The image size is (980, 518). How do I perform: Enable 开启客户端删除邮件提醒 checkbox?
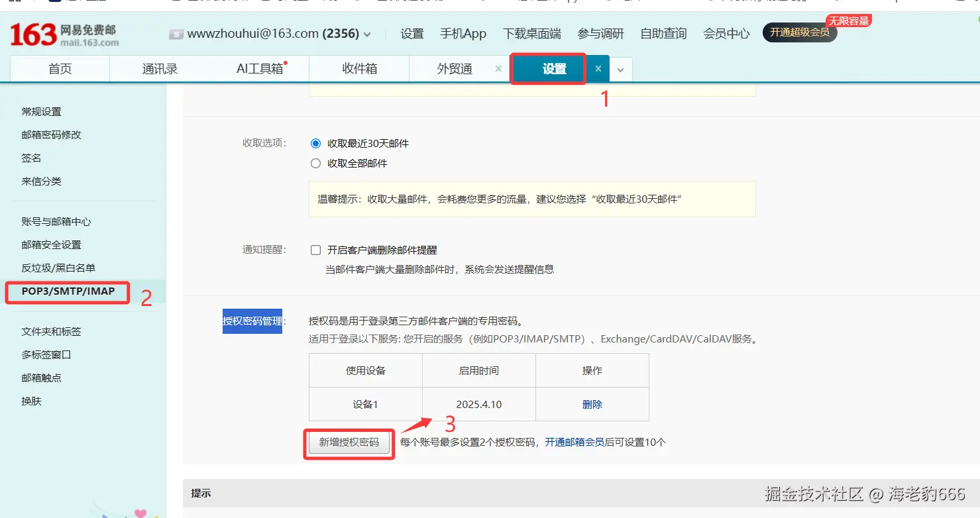(316, 250)
